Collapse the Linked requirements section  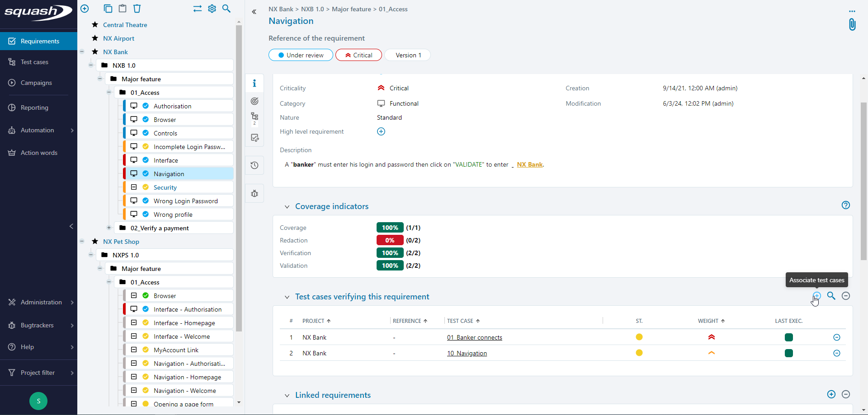287,396
